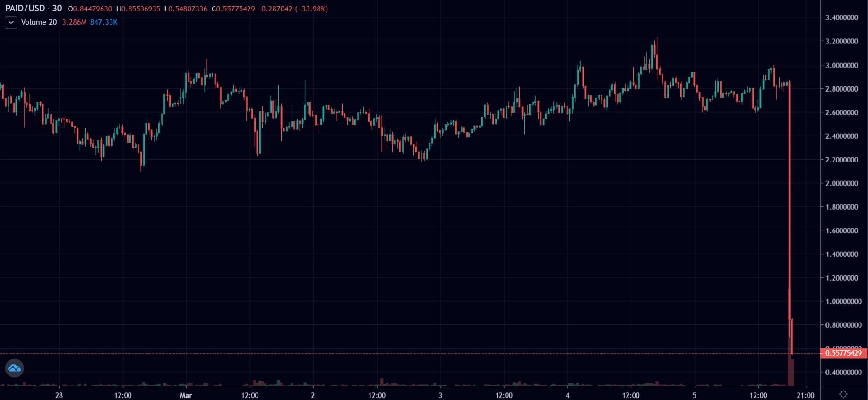Click the 2.2000000 price axis label
Image resolution: width=868 pixels, height=400 pixels.
pos(842,160)
